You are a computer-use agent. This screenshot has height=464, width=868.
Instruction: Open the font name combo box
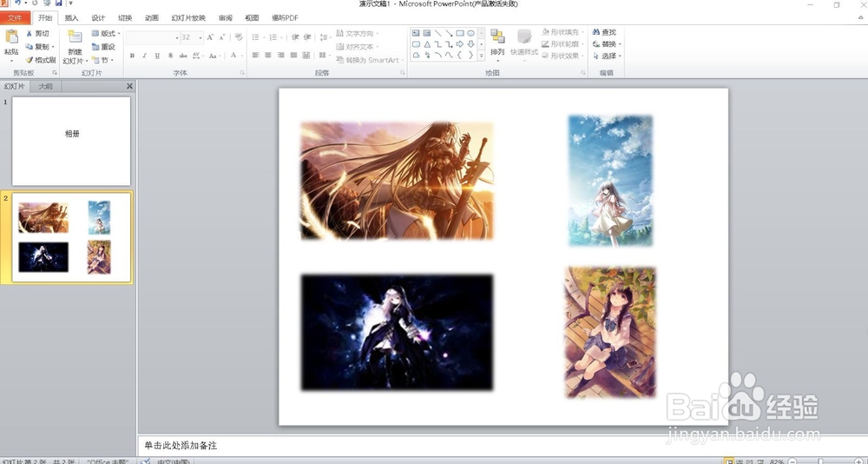coord(153,37)
